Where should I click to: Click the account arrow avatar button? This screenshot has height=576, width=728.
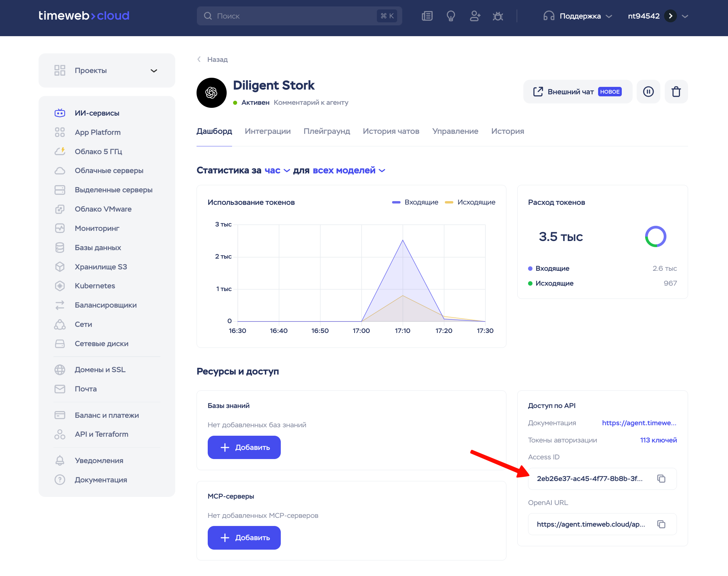[670, 16]
